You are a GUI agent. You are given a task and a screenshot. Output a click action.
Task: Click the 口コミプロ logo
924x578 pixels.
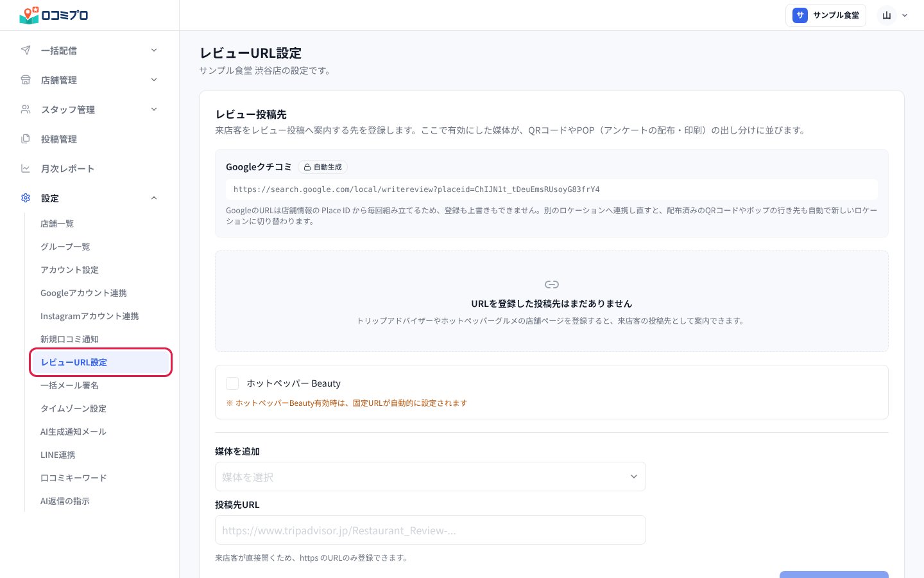point(54,15)
